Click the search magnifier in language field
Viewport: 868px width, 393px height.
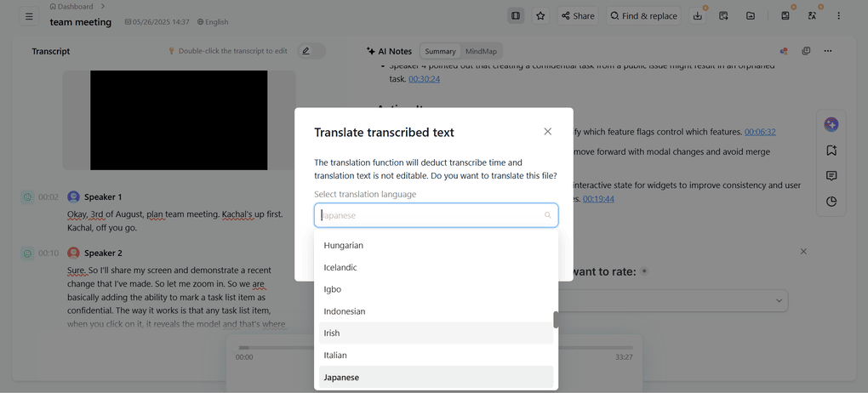[x=547, y=215]
